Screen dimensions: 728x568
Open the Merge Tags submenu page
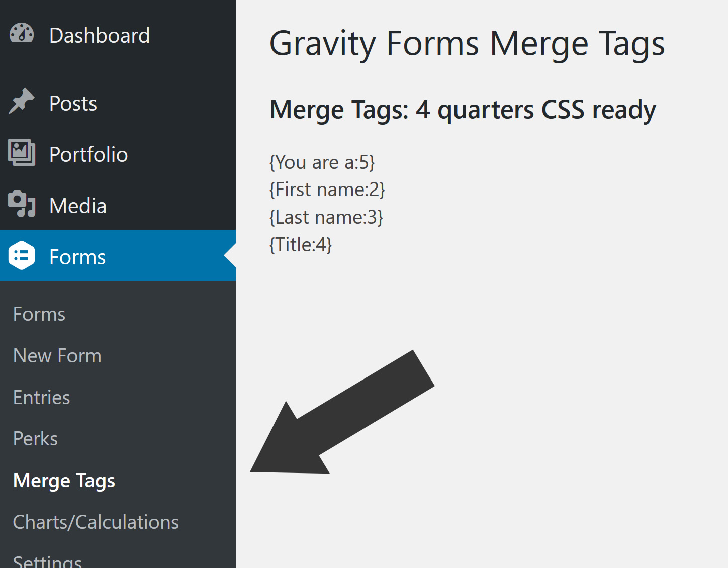click(x=64, y=481)
